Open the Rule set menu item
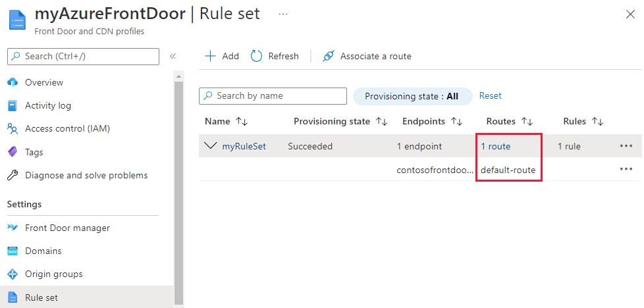 [x=41, y=297]
